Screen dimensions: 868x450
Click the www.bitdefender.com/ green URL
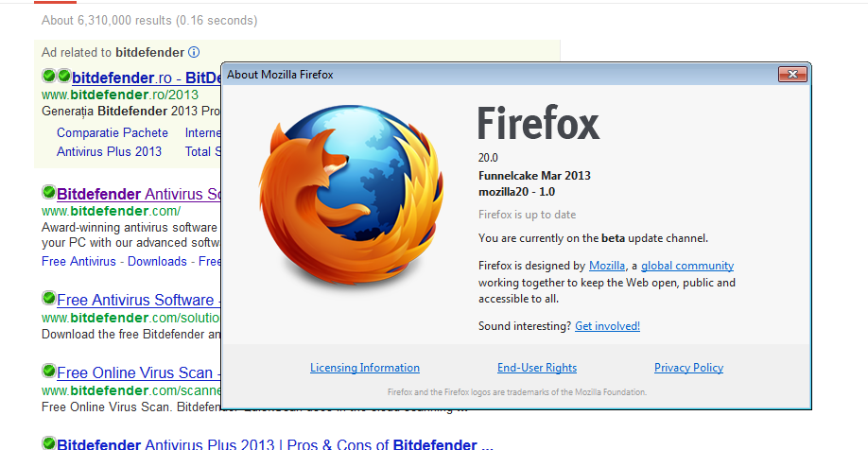tap(112, 211)
